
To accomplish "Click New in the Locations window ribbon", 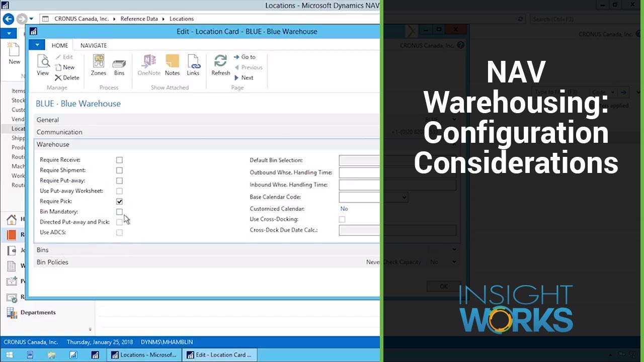I will (x=15, y=54).
